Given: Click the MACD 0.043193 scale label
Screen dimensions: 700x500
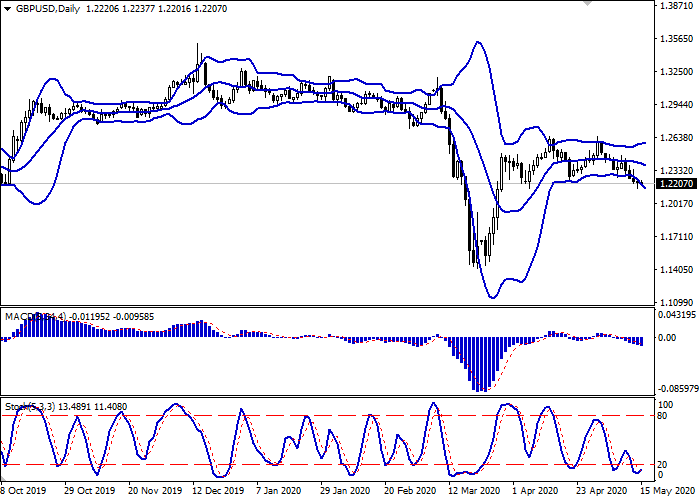Looking at the screenshot, I should 672,316.
